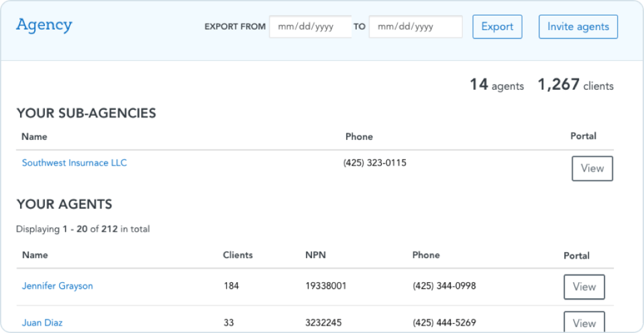Open Jennifer Grayson's agent profile link
644x333 pixels.
coord(58,286)
